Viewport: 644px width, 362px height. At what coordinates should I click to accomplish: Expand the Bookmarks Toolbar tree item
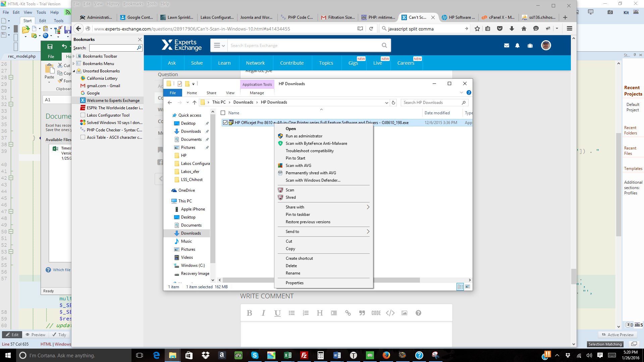pos(74,56)
